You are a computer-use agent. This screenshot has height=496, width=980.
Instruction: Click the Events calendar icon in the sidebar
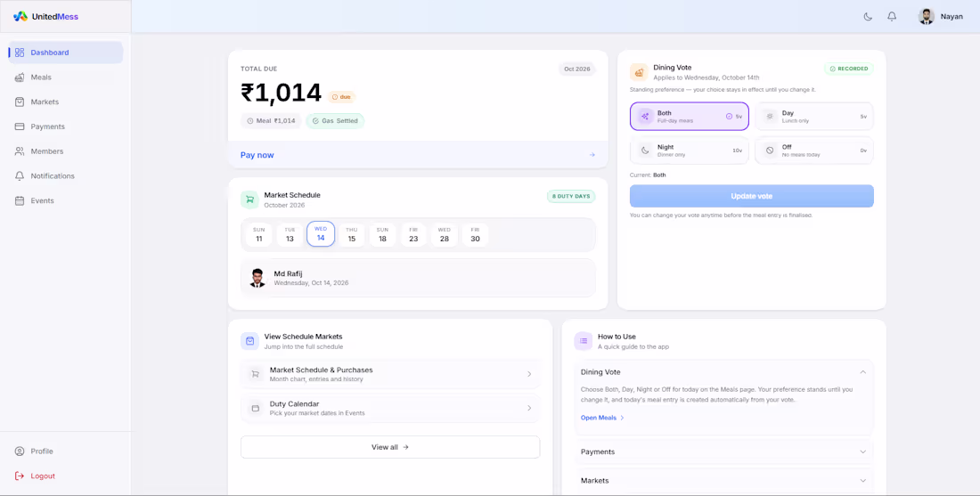click(20, 200)
